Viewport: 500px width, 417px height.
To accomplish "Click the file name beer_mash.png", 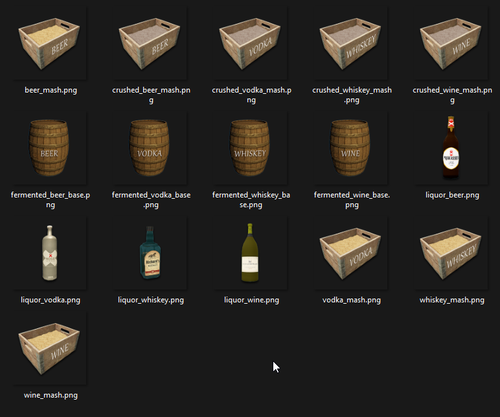I will point(51,90).
